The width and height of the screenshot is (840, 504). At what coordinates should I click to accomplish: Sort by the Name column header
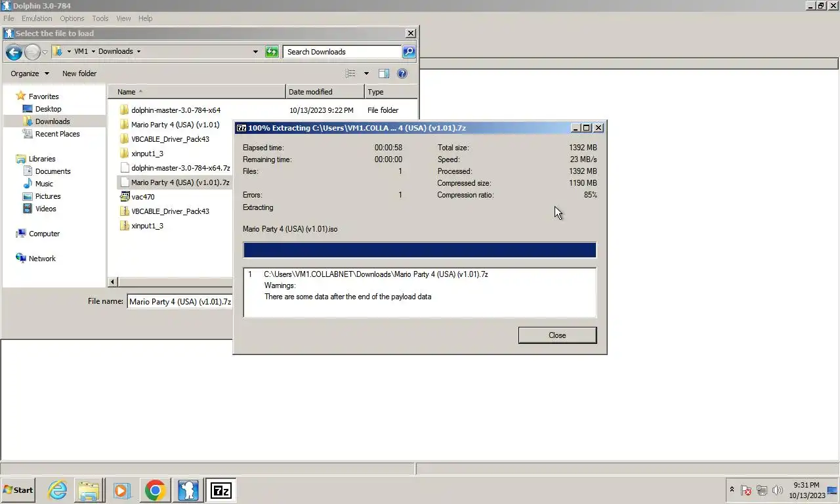pyautogui.click(x=197, y=92)
